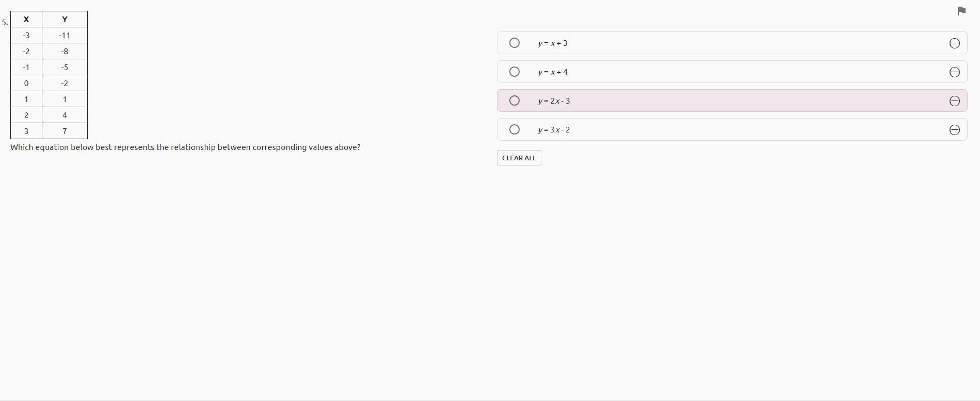Click the y = 3x - 2 equation text

tap(554, 130)
